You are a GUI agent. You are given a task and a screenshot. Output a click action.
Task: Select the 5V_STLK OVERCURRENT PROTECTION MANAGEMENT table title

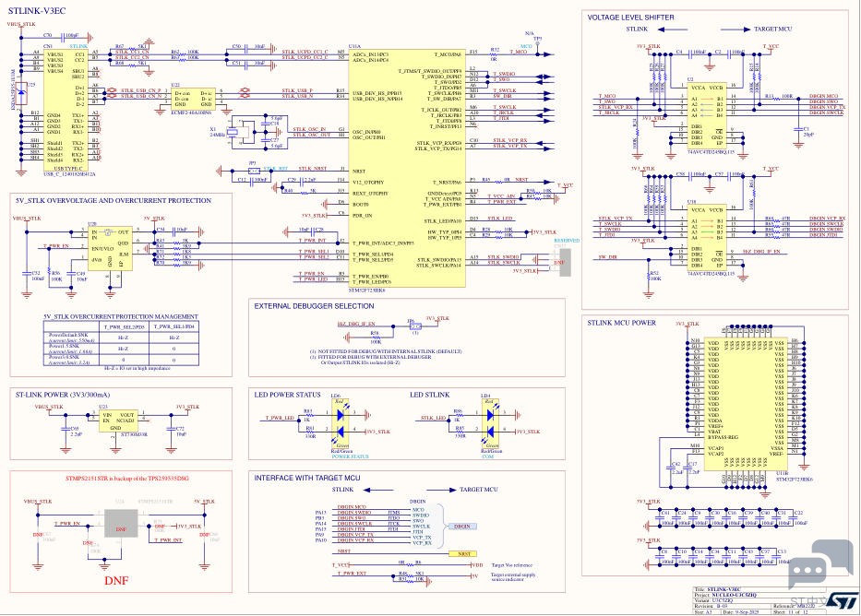[121, 316]
